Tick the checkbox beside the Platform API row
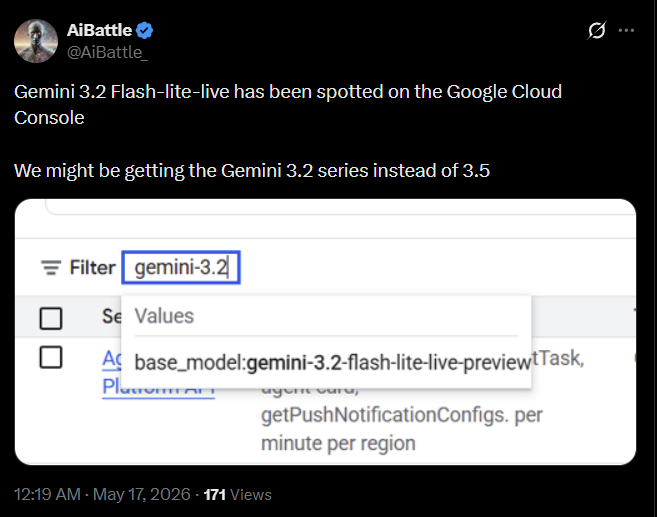This screenshot has height=517, width=657. point(51,357)
